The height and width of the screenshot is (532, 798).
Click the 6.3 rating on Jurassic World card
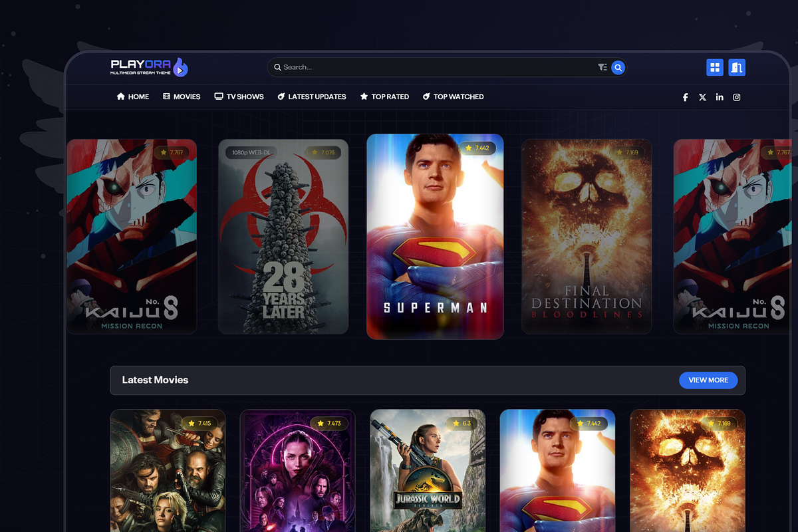(462, 423)
